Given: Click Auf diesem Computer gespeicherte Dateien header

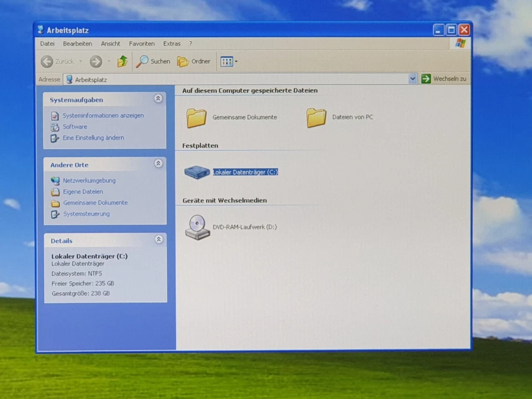Looking at the screenshot, I should click(250, 90).
